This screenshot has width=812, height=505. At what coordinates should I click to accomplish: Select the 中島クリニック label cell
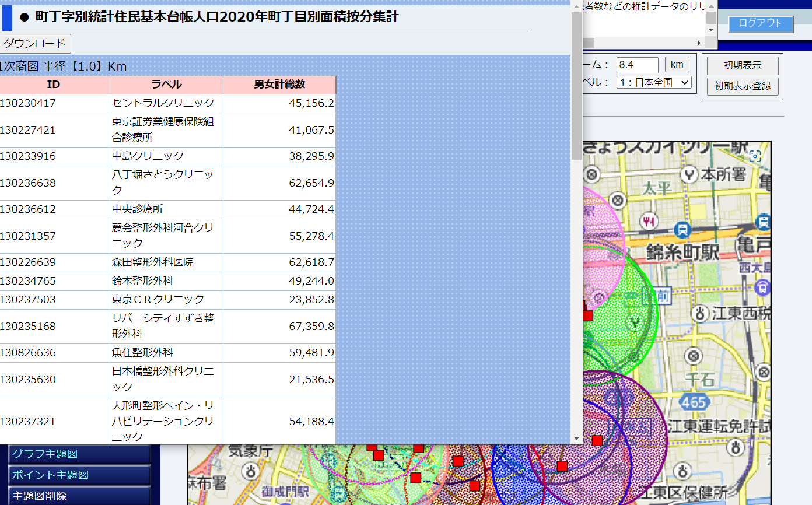(x=166, y=156)
